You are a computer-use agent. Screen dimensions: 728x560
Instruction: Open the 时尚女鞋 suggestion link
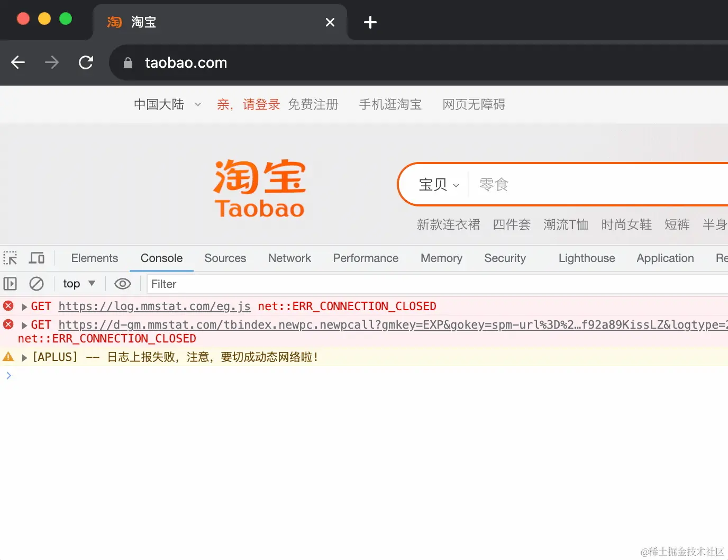pos(626,224)
